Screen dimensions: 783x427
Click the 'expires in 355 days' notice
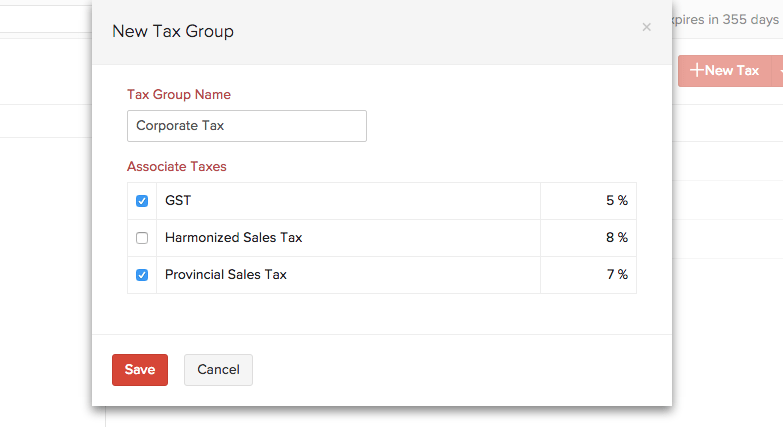728,20
